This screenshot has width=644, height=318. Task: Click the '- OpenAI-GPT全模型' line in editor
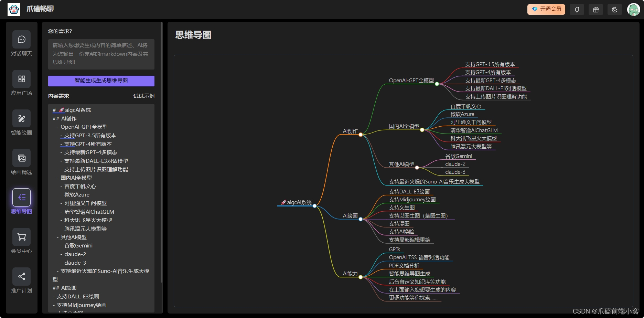[82, 127]
